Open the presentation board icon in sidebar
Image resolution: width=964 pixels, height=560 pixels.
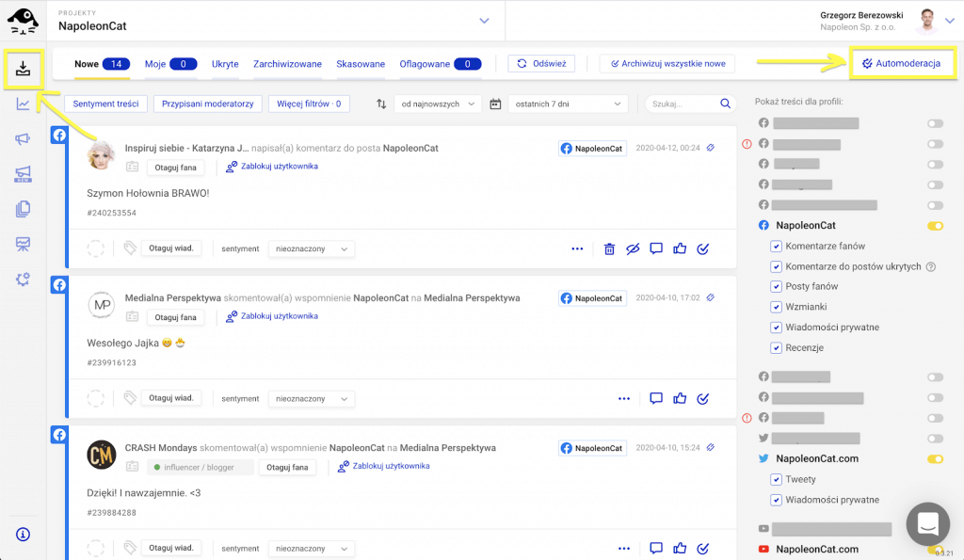[x=23, y=244]
